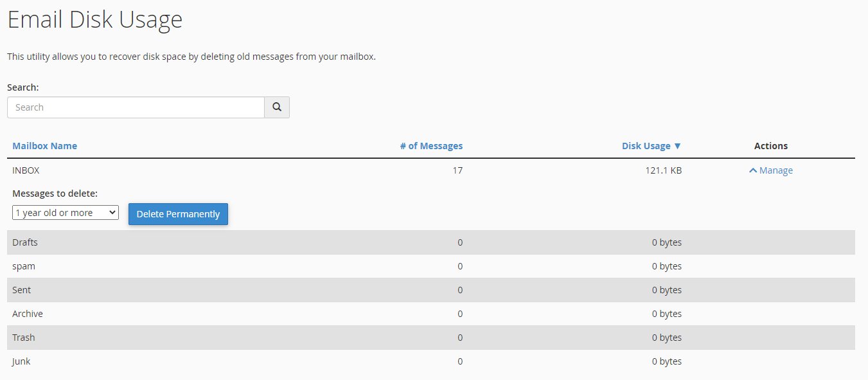Screen dimensions: 868x380
Task: Select the Trash mailbox row
Action: tap(24, 338)
